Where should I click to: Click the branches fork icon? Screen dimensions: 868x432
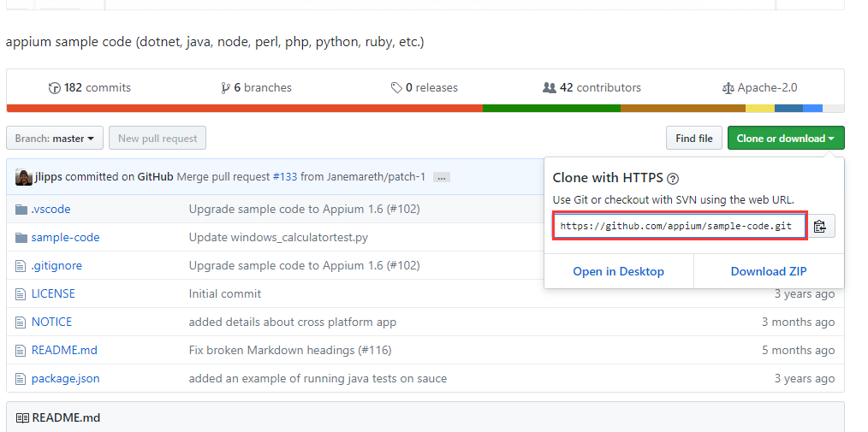coord(225,88)
